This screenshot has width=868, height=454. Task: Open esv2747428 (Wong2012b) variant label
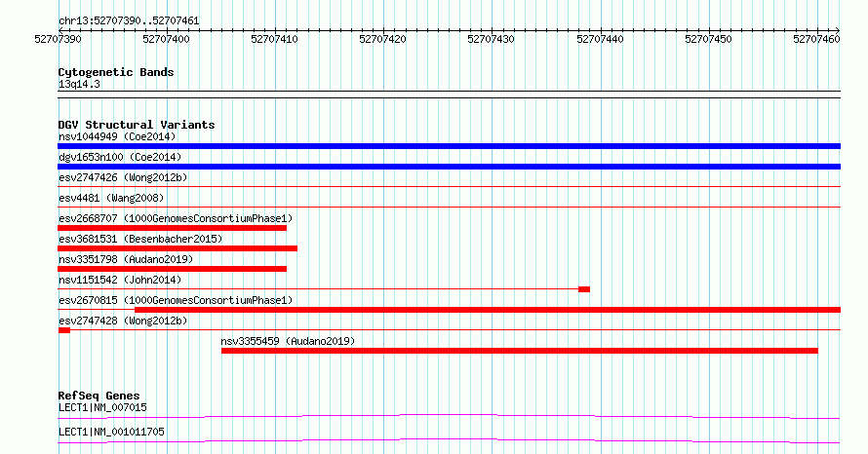point(123,321)
